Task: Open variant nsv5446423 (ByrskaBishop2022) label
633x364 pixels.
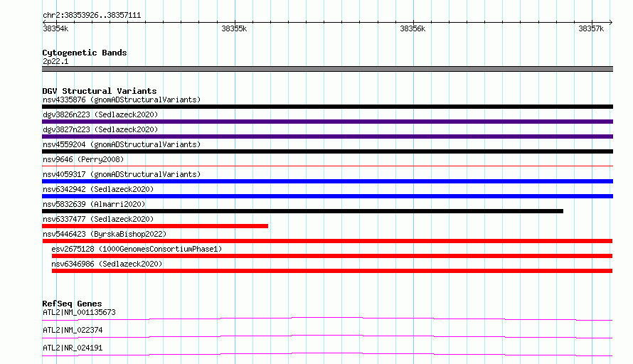Action: pyautogui.click(x=105, y=234)
